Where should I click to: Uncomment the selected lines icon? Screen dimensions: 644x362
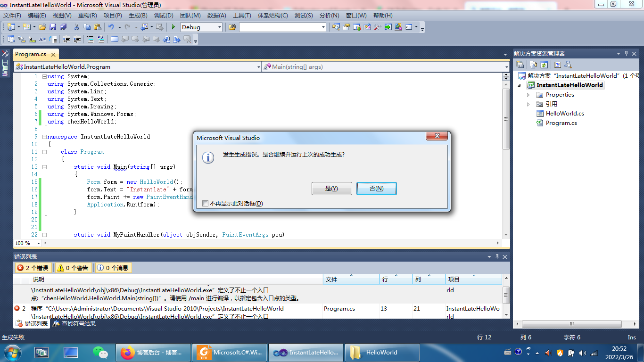[x=100, y=40]
